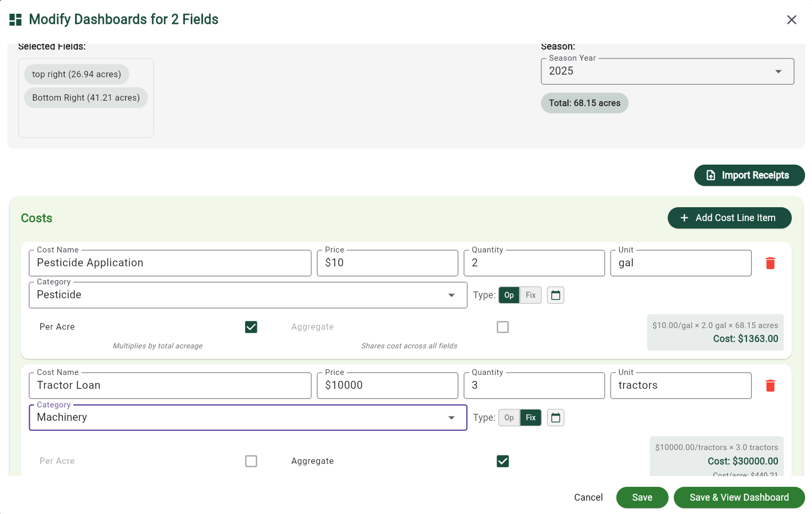Expand the Pesticide category dropdown
Image resolution: width=812 pixels, height=514 pixels.
pos(451,295)
